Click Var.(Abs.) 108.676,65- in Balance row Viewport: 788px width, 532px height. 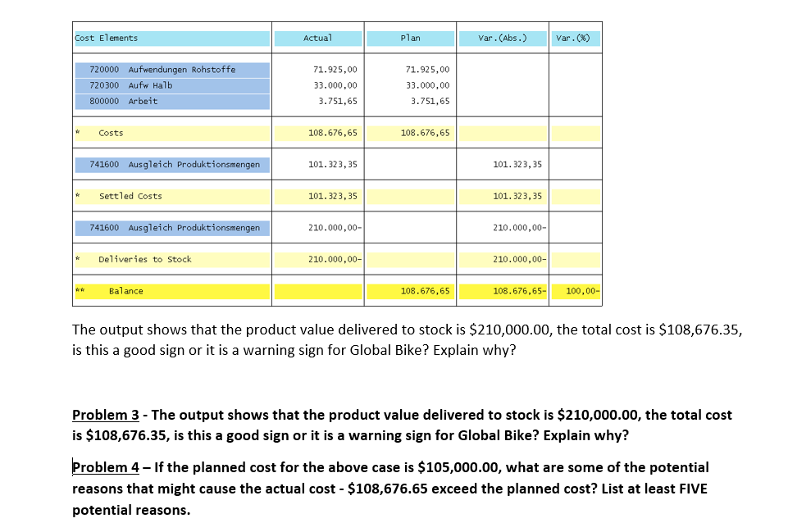[520, 291]
